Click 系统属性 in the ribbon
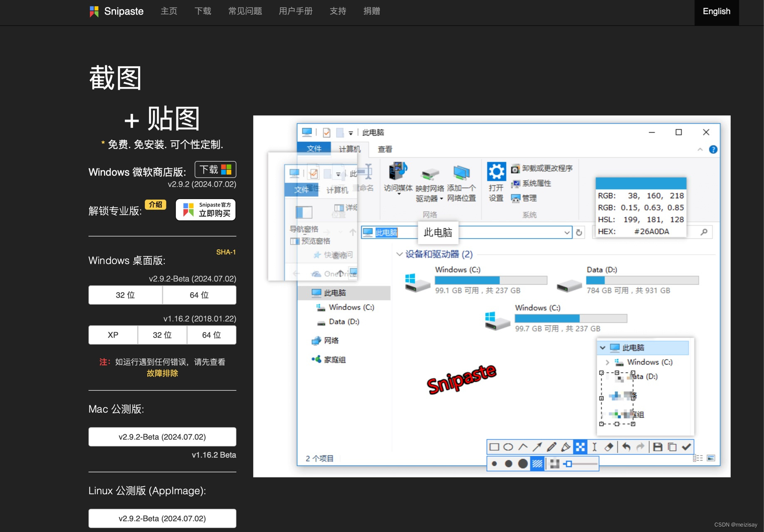The height and width of the screenshot is (532, 764). [531, 183]
